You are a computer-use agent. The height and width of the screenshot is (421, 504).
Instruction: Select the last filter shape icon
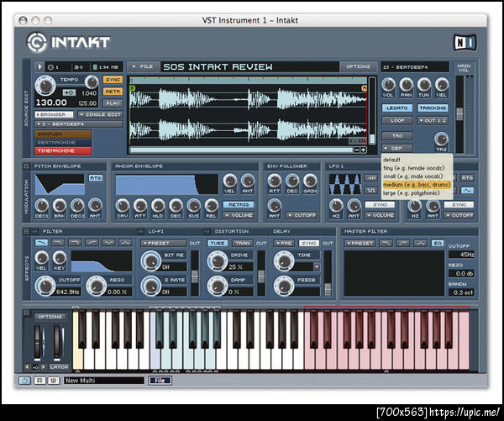tap(125, 243)
